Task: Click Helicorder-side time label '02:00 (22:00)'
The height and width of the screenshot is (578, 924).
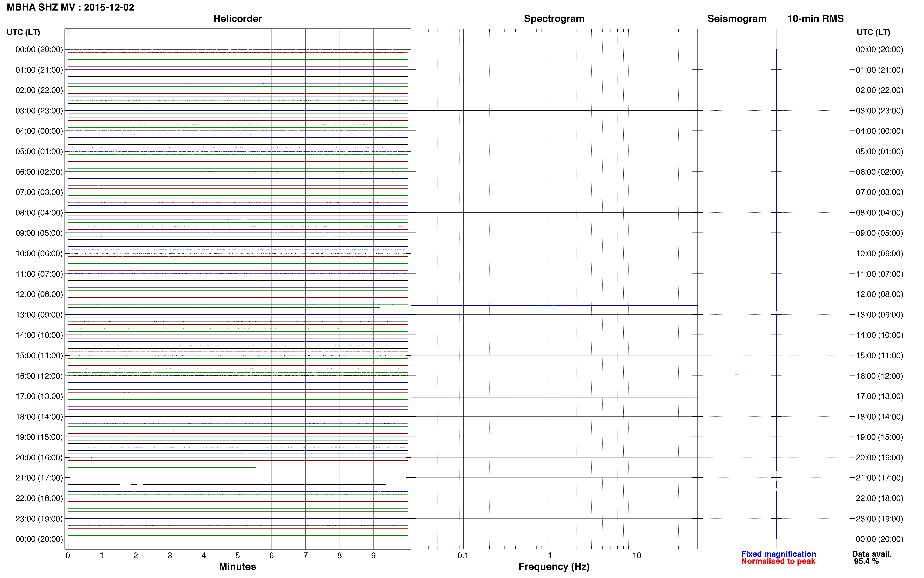Action: pos(39,90)
